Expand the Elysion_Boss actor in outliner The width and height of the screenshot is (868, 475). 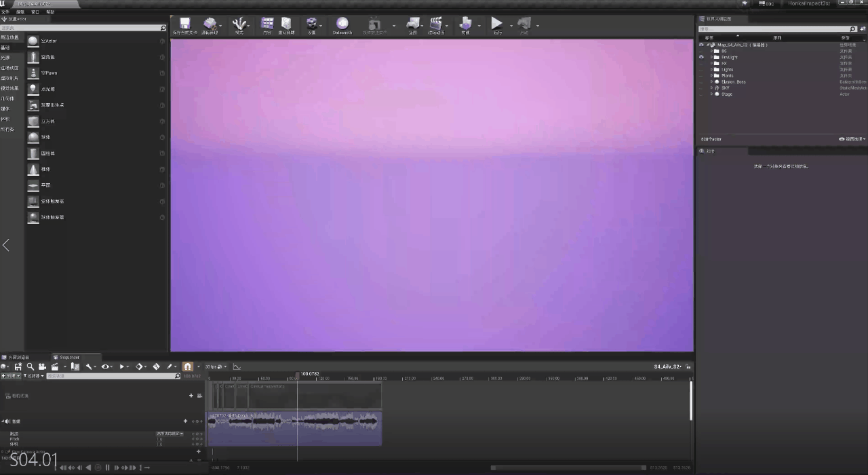(x=711, y=81)
